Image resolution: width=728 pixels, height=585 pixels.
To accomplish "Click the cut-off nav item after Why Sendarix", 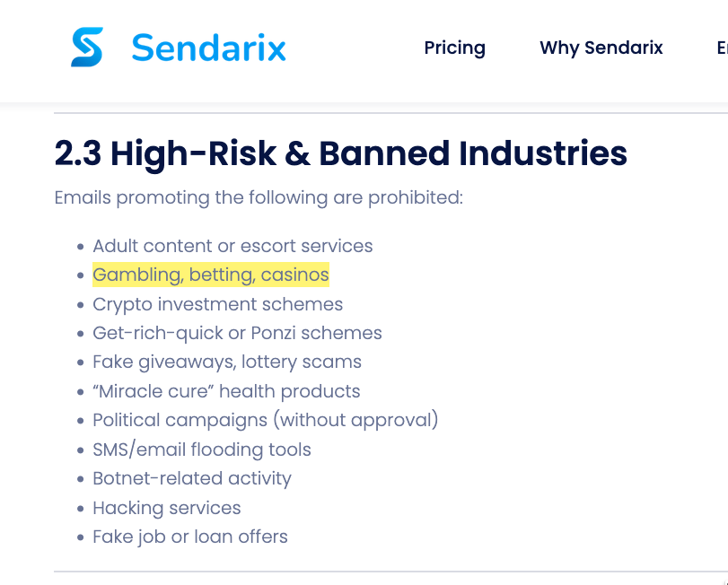I will (x=721, y=48).
